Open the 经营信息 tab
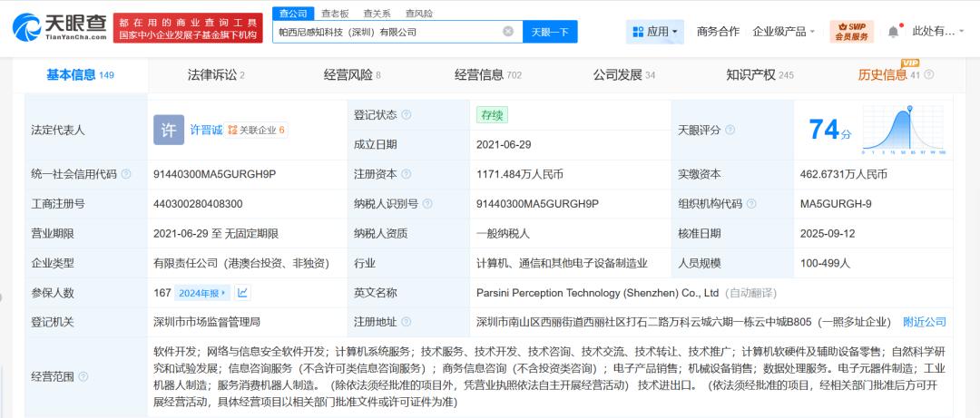This screenshot has height=418, width=980. click(x=487, y=75)
